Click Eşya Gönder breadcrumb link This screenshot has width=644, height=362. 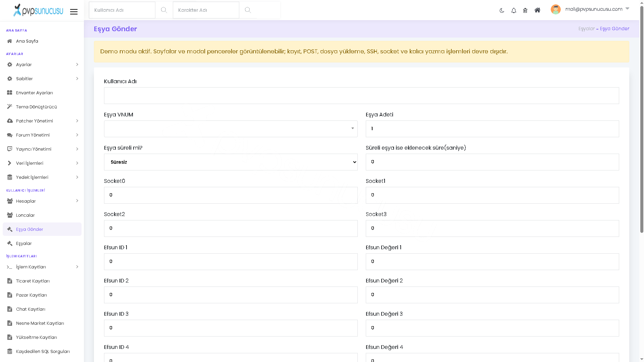click(x=614, y=29)
